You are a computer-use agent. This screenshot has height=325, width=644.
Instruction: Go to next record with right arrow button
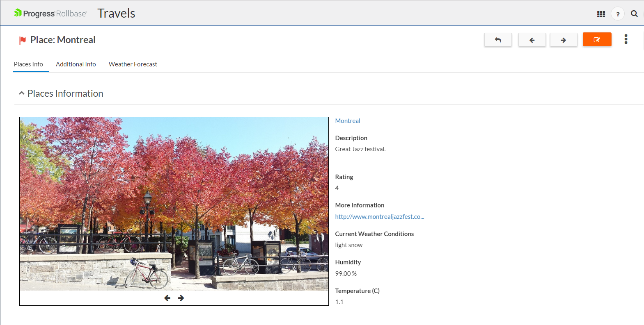tap(563, 40)
